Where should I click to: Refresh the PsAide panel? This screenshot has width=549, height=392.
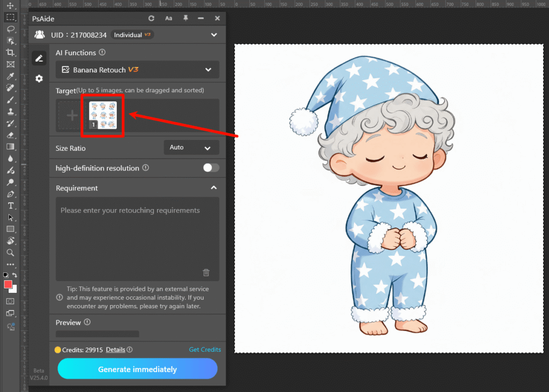pyautogui.click(x=151, y=18)
